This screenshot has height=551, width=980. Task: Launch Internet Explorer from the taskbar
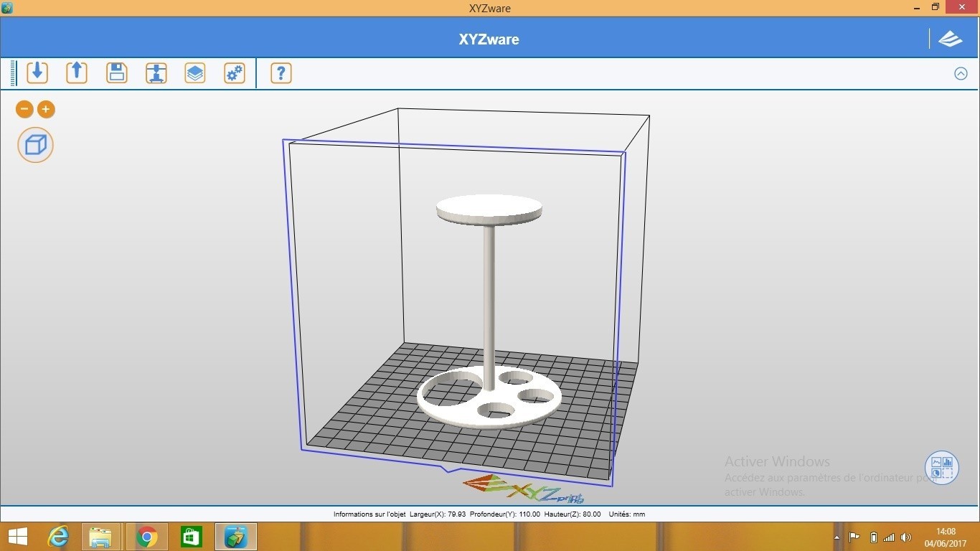[x=58, y=537]
